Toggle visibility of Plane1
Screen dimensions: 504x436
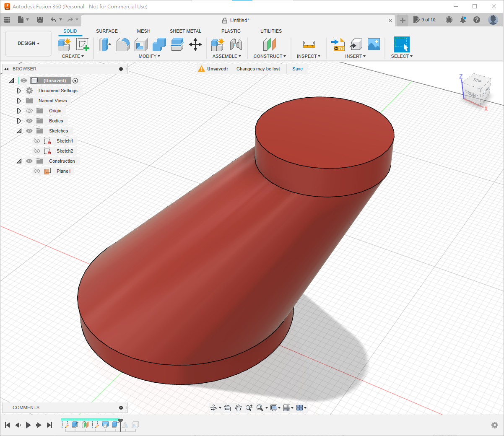coord(37,171)
